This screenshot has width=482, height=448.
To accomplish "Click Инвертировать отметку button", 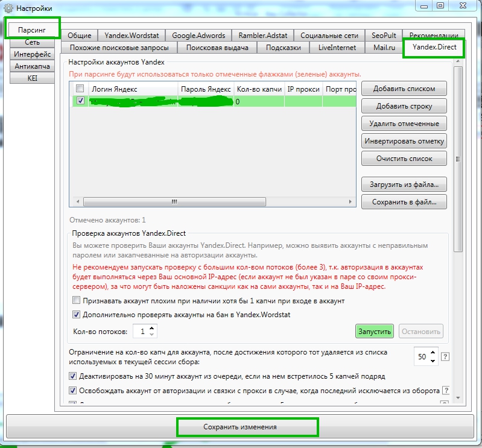I will (404, 141).
